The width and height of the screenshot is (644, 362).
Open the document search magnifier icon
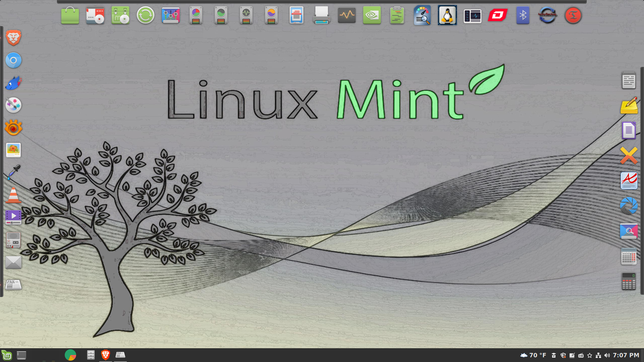629,231
